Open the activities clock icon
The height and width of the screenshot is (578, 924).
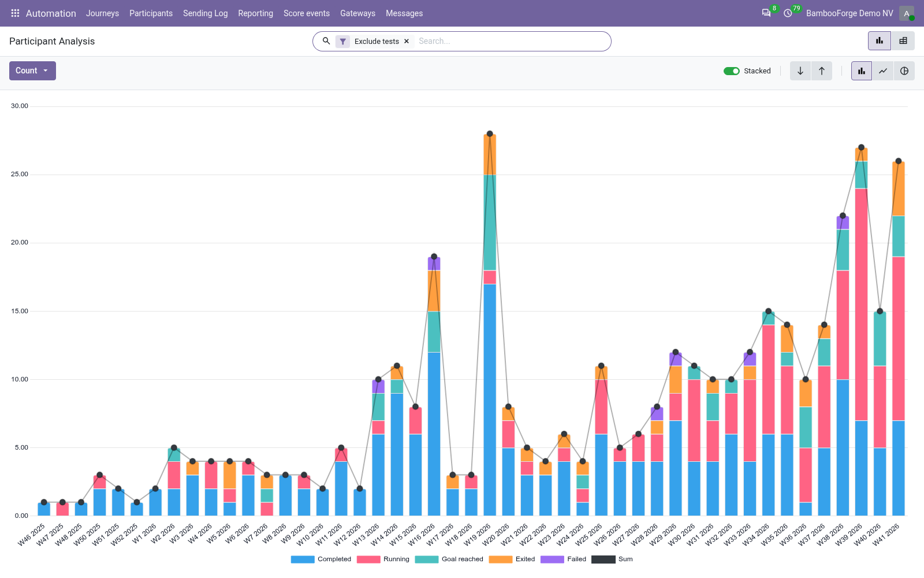tap(788, 13)
